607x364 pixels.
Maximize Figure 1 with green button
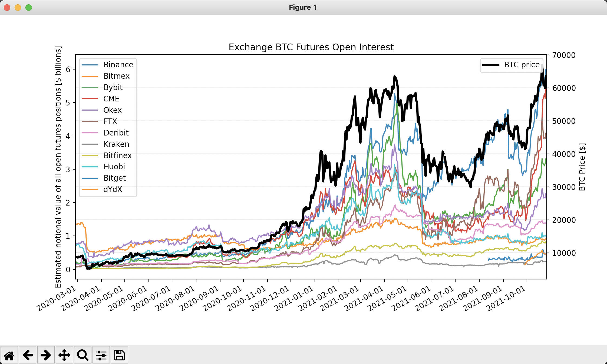pyautogui.click(x=29, y=8)
